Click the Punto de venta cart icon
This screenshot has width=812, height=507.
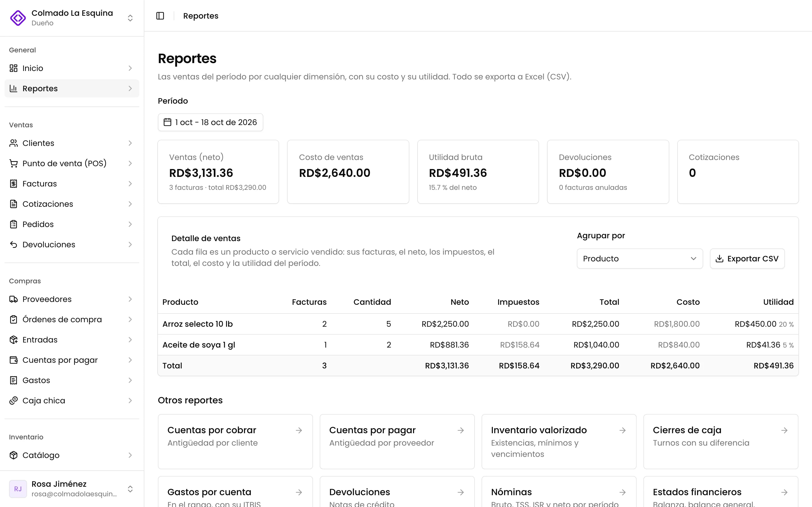[14, 163]
